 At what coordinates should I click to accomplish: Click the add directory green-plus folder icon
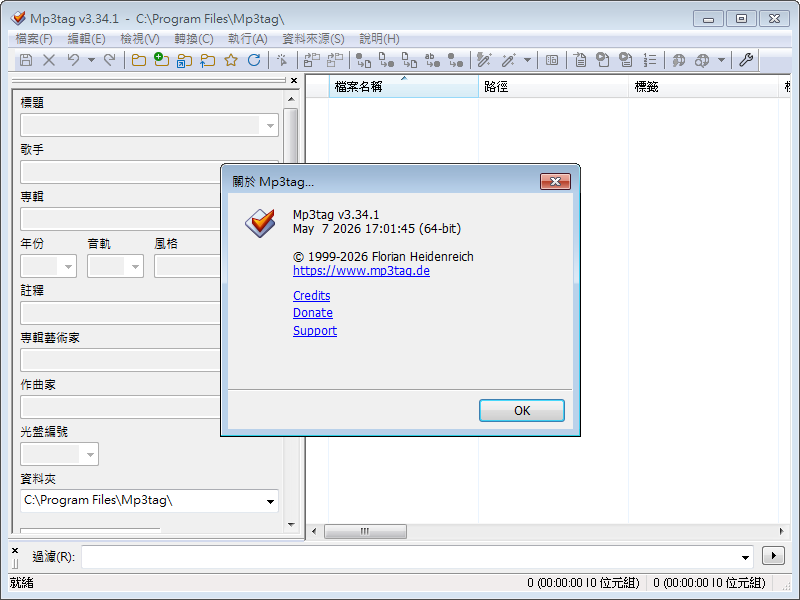tap(161, 60)
